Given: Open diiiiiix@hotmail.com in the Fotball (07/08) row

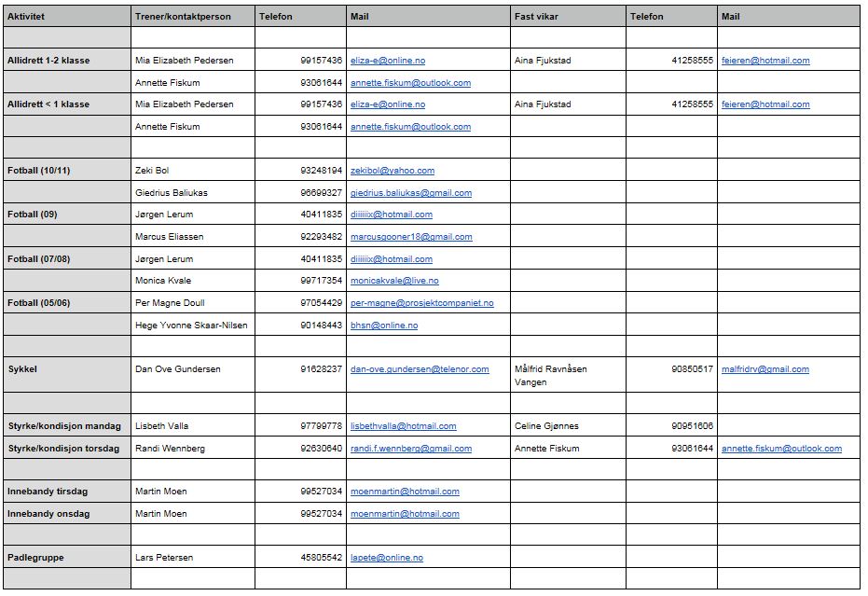Looking at the screenshot, I should (392, 258).
